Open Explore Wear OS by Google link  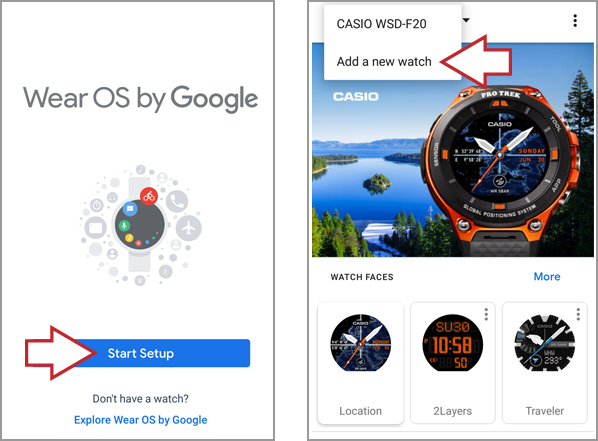[x=140, y=420]
